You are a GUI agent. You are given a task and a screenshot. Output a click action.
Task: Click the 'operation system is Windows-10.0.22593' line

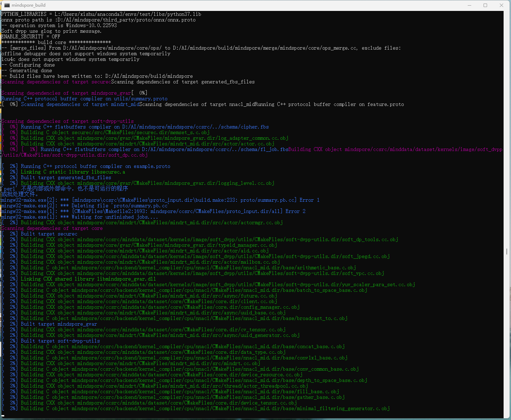(59, 25)
